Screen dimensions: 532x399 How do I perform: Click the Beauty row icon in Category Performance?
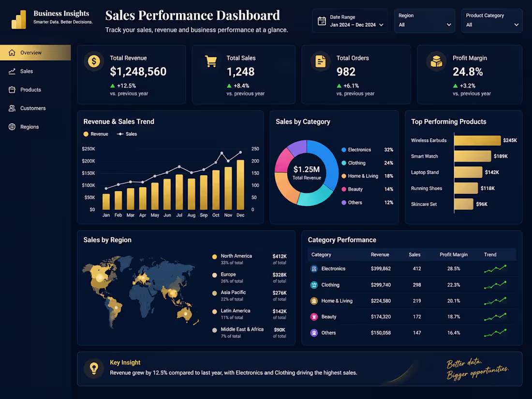(x=314, y=317)
